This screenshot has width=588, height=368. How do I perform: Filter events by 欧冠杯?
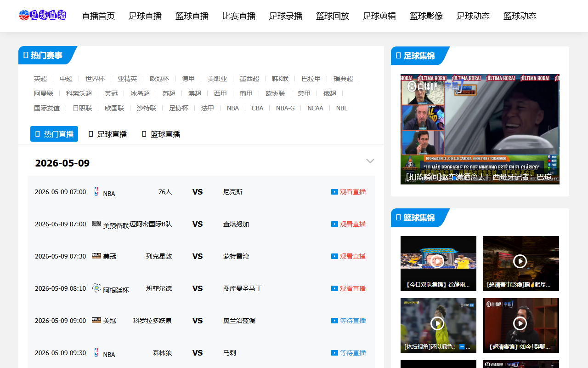(x=159, y=79)
